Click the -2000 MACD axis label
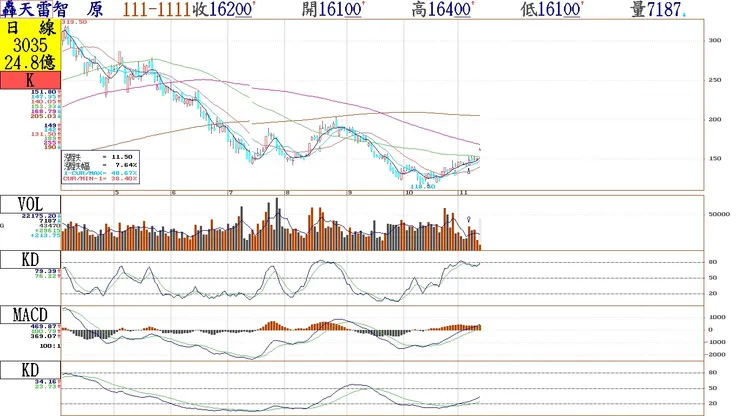 tap(717, 355)
